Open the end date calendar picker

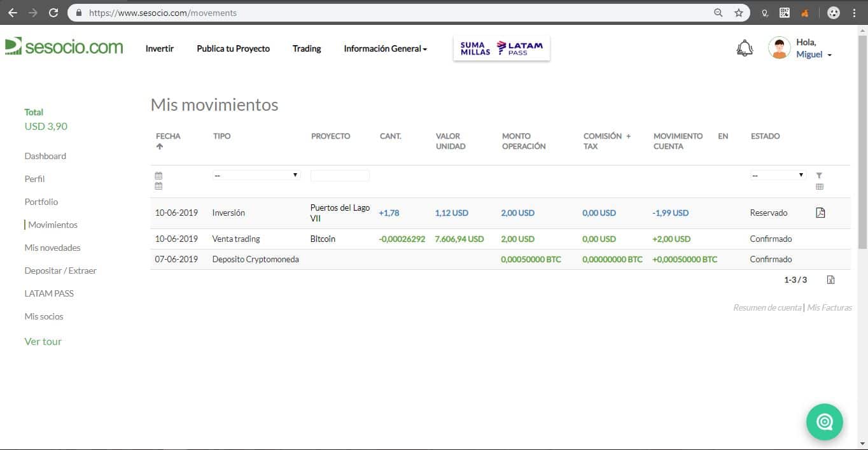[158, 186]
